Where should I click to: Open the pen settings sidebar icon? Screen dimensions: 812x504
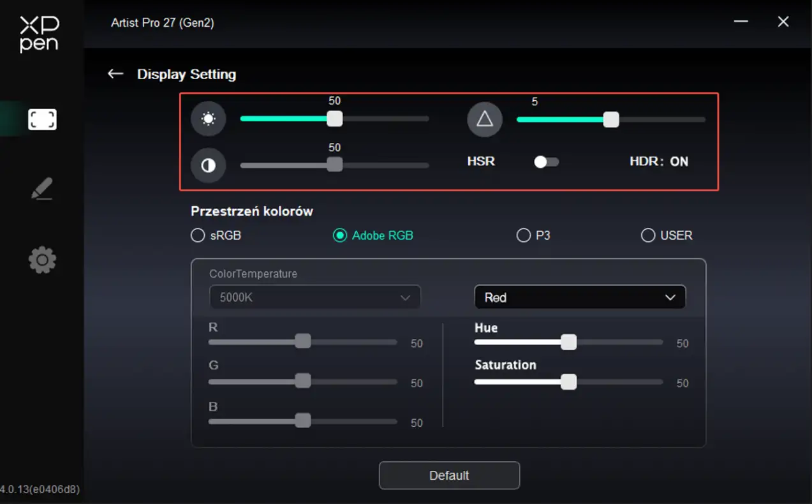point(42,189)
